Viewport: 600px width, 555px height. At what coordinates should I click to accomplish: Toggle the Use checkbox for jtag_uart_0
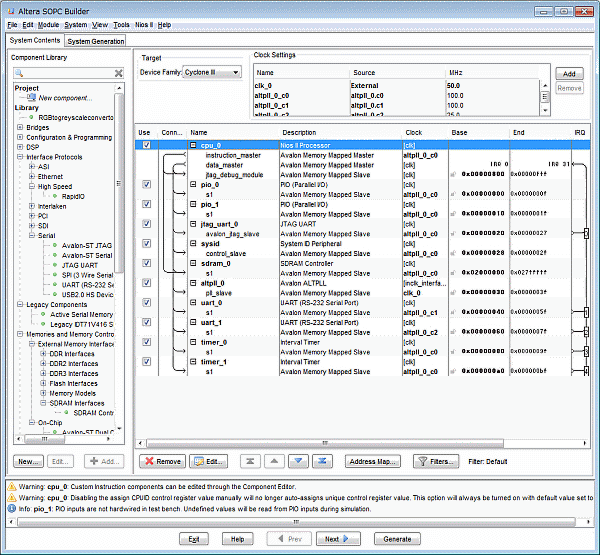[x=147, y=224]
